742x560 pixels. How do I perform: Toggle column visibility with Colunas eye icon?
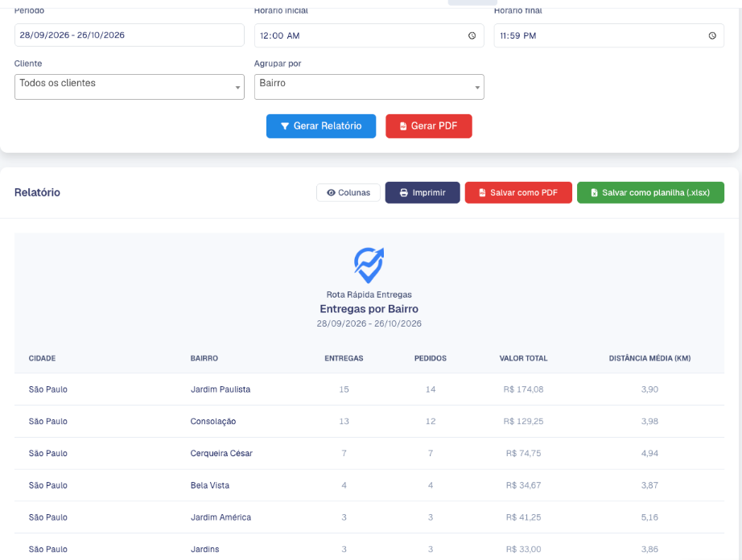tap(332, 192)
